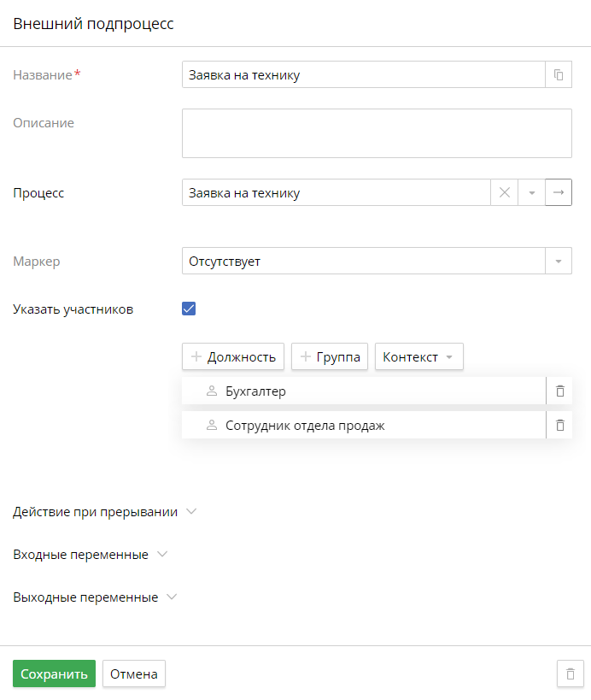Expand the Входные переменные section
Viewport: 591px width, 700px height.
tap(91, 554)
